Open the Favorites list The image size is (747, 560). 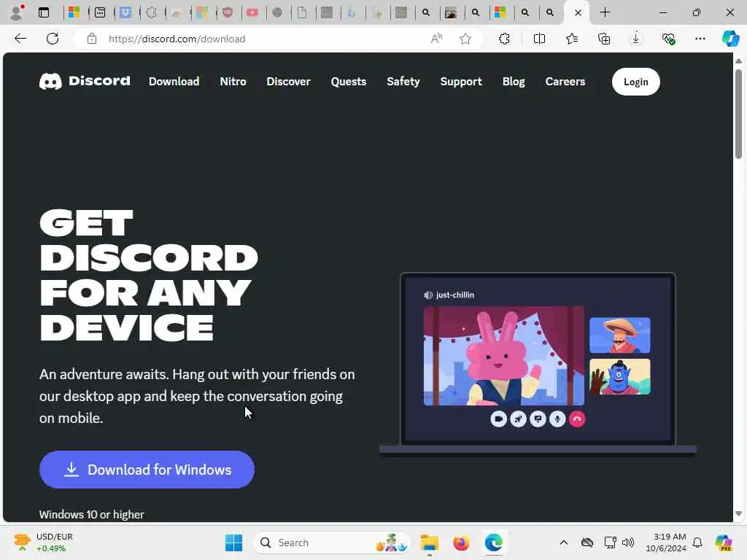[x=572, y=39]
